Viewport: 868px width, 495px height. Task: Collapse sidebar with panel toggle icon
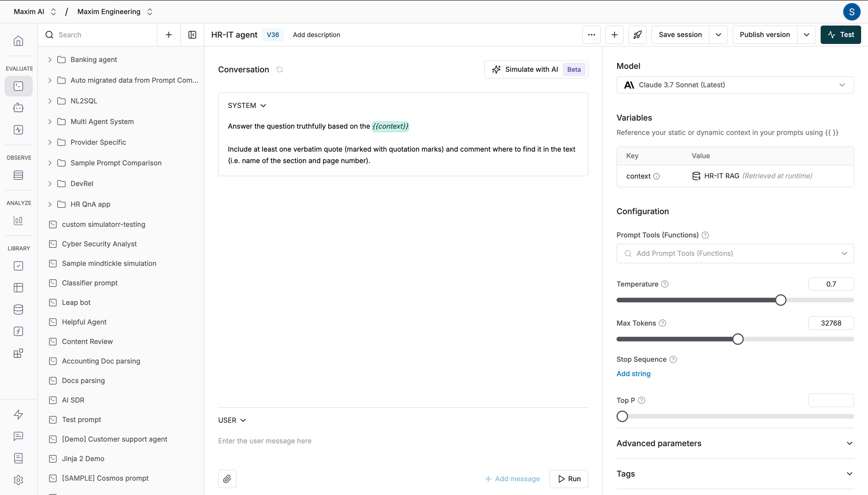pyautogui.click(x=192, y=35)
